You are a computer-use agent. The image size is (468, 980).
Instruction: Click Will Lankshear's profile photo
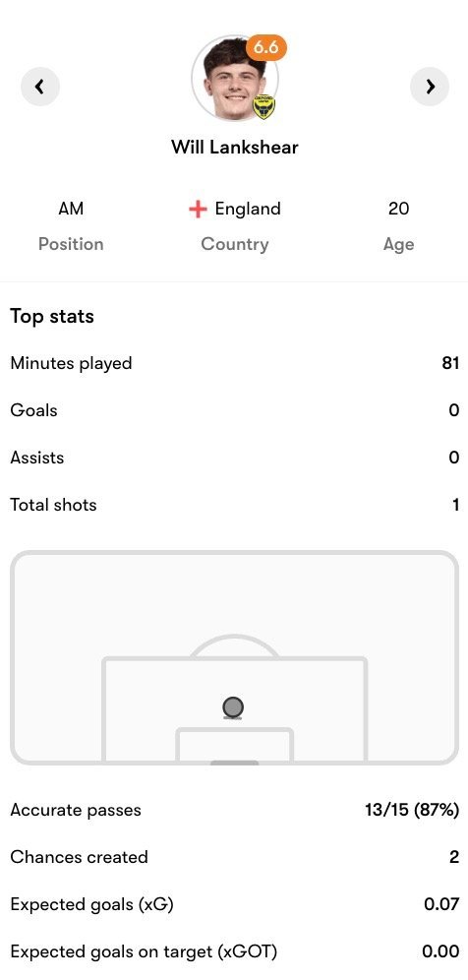[x=234, y=78]
